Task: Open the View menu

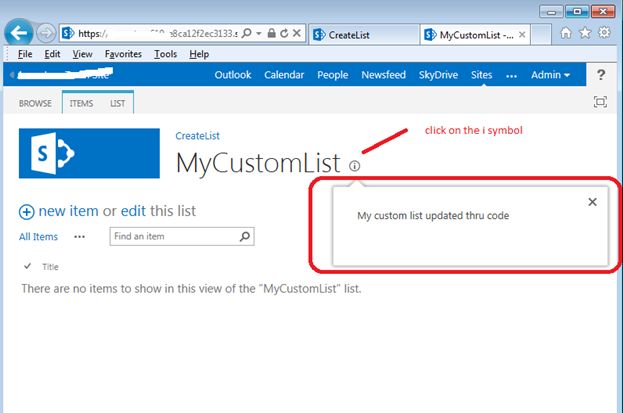Action: (x=82, y=54)
